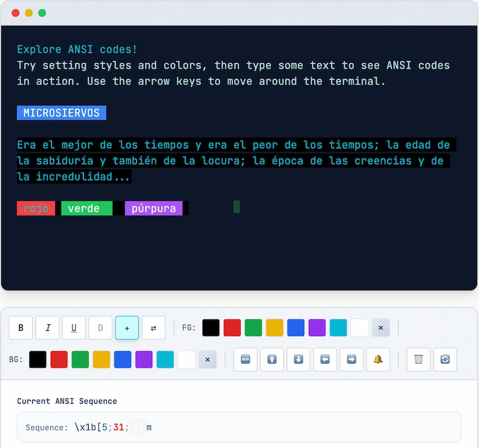479x448 pixels.
Task: Set foreground color to purple
Action: 317,328
